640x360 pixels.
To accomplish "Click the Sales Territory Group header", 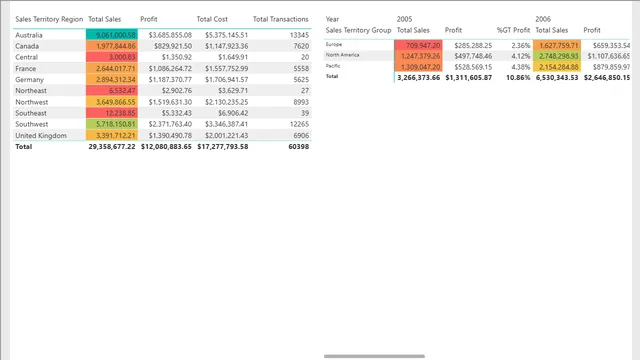I will tap(358, 30).
